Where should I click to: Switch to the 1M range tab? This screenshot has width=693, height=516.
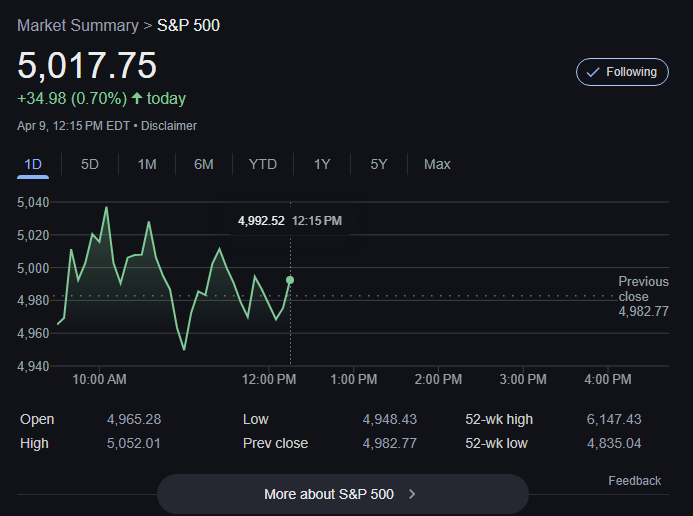point(147,164)
